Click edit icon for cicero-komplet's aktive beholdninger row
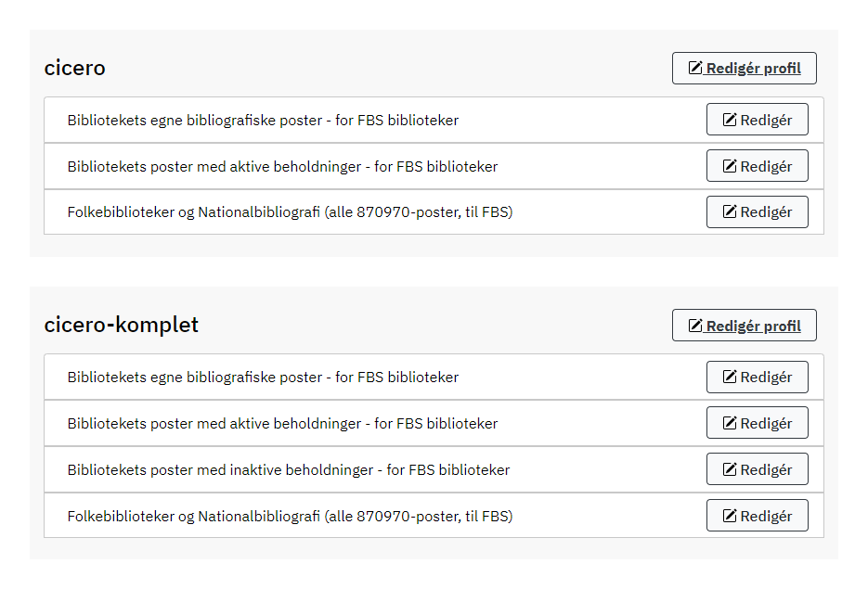868x589 pixels. pyautogui.click(x=730, y=423)
